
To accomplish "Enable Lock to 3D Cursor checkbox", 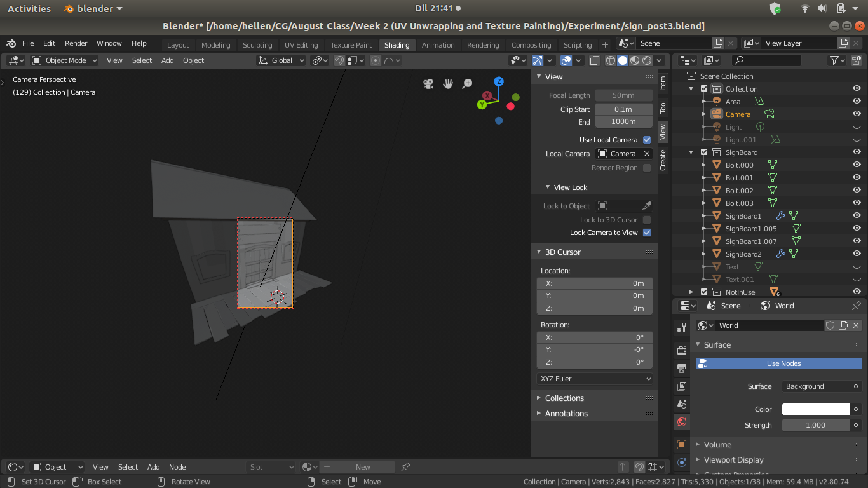I will [647, 220].
